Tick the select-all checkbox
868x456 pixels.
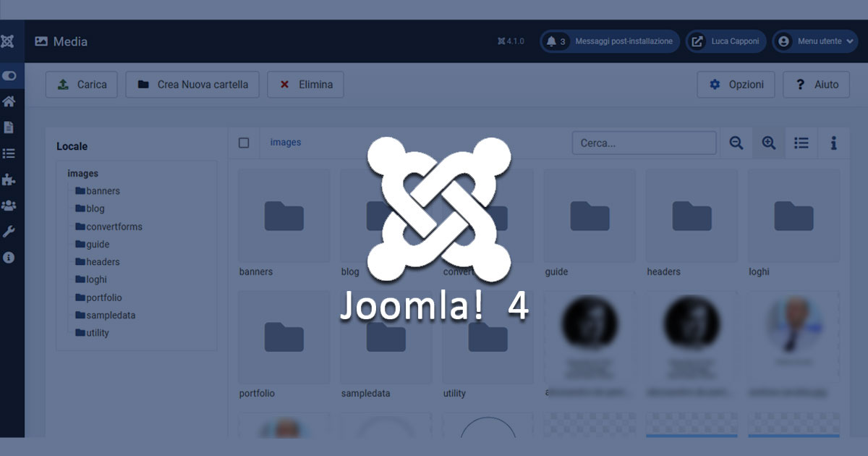click(244, 143)
